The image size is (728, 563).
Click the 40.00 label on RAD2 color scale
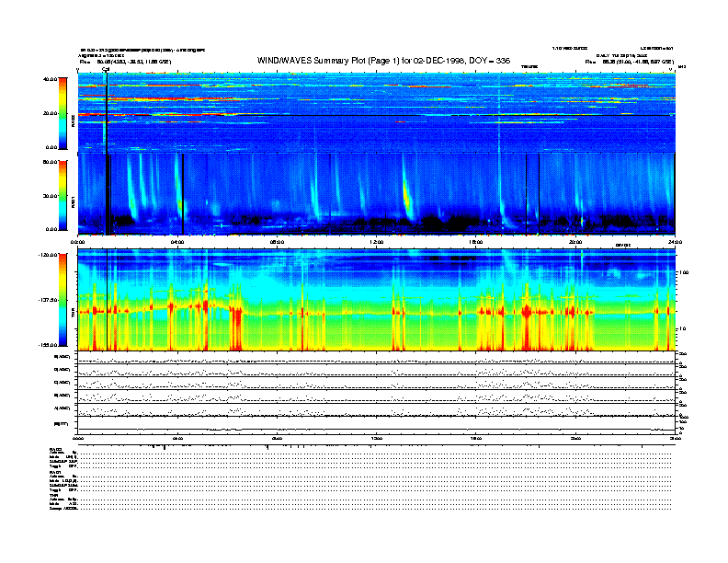pos(51,79)
